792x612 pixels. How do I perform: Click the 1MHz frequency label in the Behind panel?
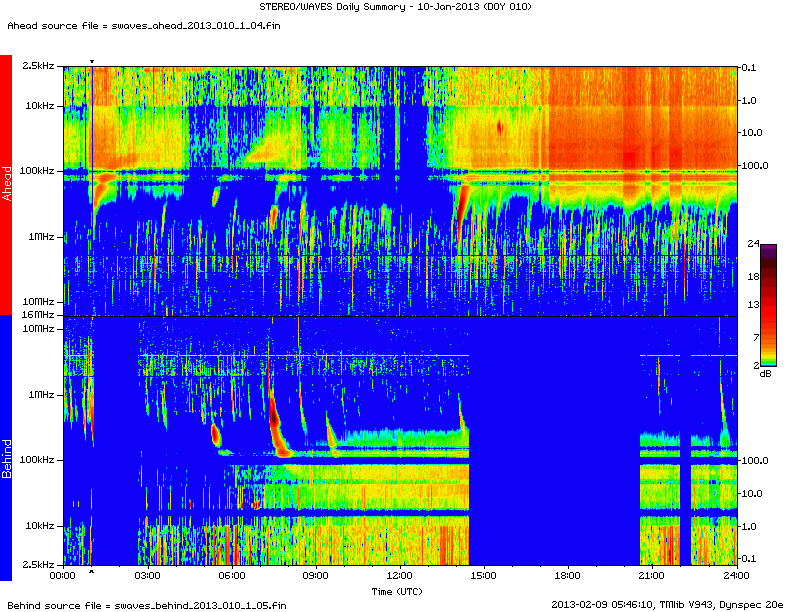[x=41, y=394]
